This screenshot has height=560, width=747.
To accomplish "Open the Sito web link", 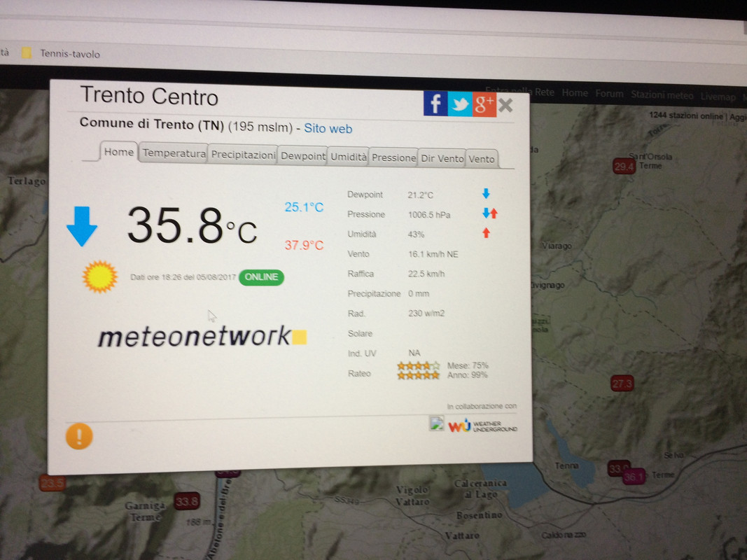I will pyautogui.click(x=328, y=129).
